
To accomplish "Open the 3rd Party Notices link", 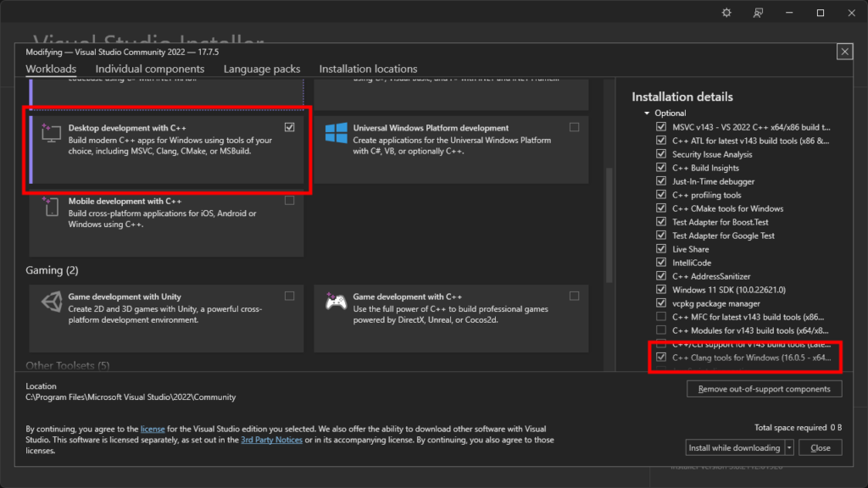I will (271, 440).
